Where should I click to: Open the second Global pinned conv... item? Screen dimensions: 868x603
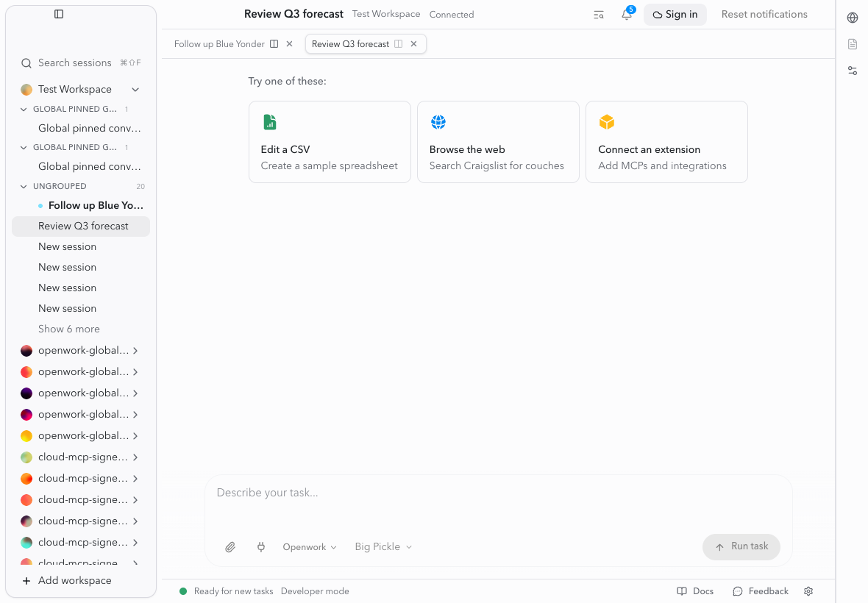coord(81,166)
